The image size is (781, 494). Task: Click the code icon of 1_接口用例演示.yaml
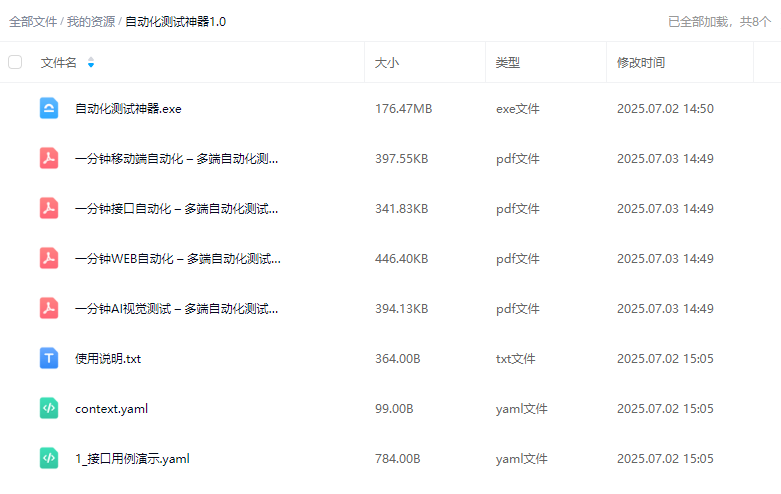tap(49, 459)
